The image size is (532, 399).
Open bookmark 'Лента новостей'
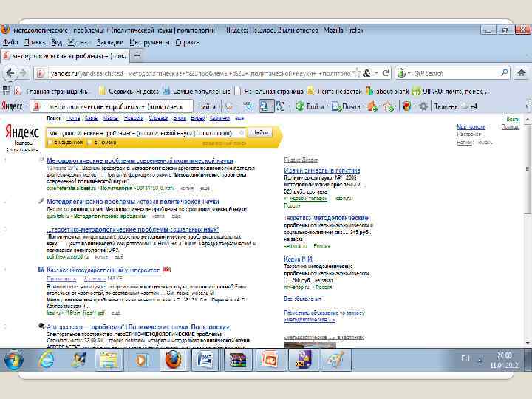click(x=335, y=91)
